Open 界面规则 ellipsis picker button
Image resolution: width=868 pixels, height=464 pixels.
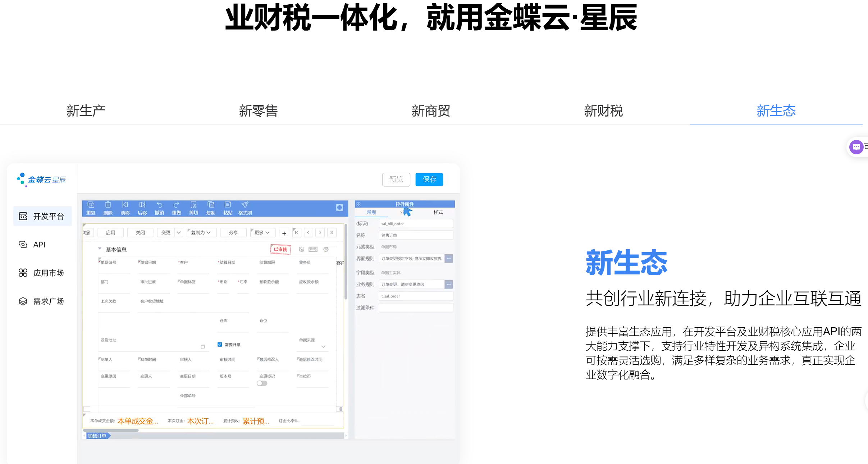[x=449, y=259]
